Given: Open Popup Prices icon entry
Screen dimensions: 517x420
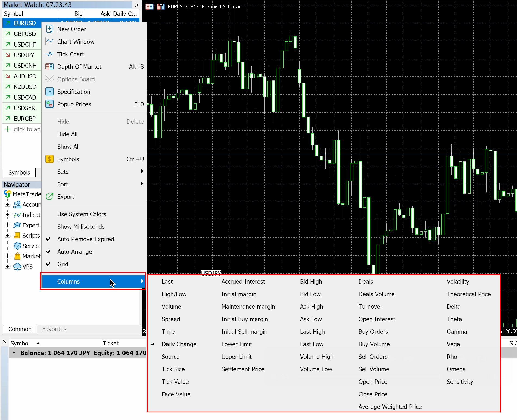Looking at the screenshot, I should pyautogui.click(x=49, y=104).
